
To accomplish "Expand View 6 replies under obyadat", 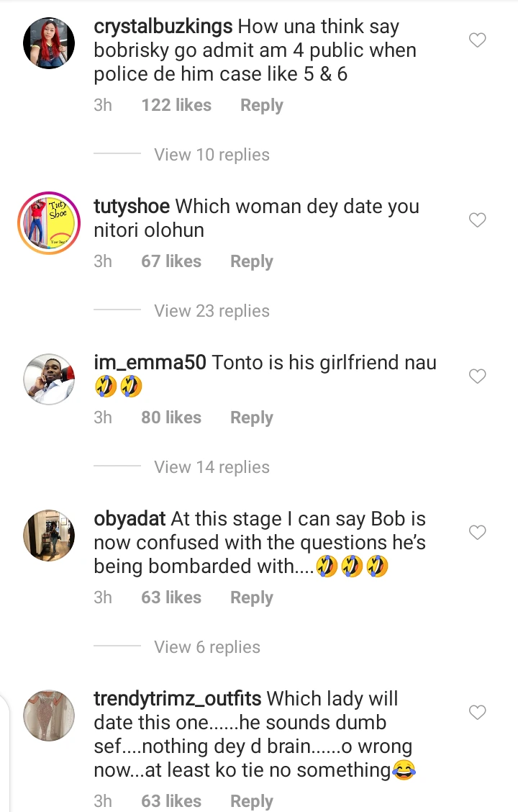I will pos(206,647).
